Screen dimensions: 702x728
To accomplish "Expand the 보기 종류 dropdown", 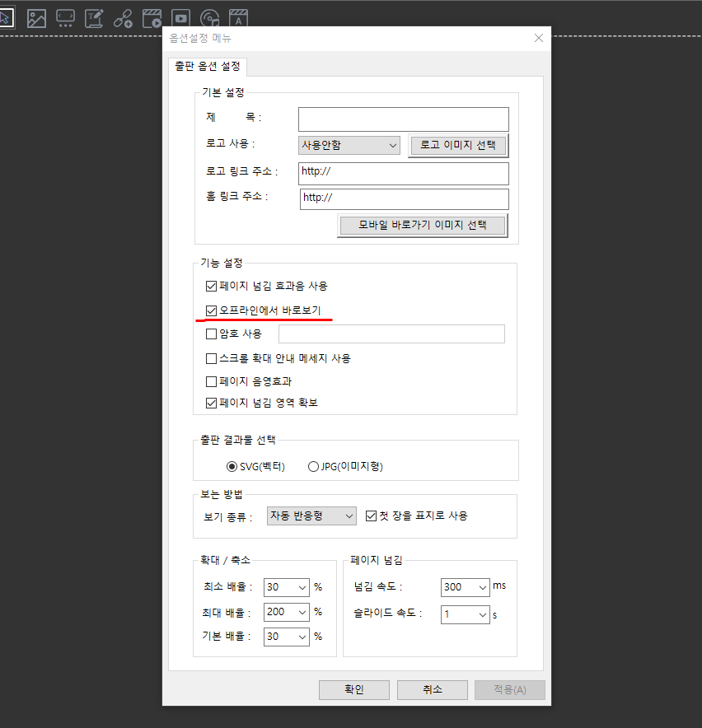I will pyautogui.click(x=312, y=516).
